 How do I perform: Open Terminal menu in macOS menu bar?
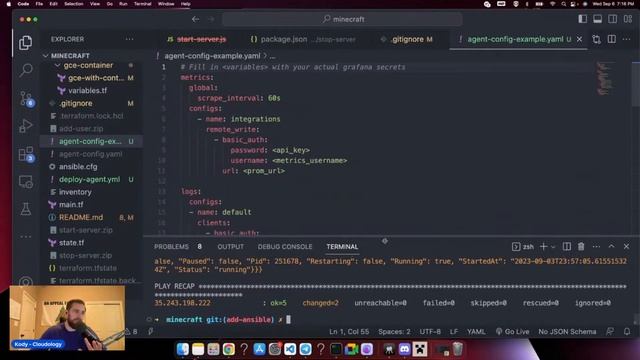tap(142, 4)
